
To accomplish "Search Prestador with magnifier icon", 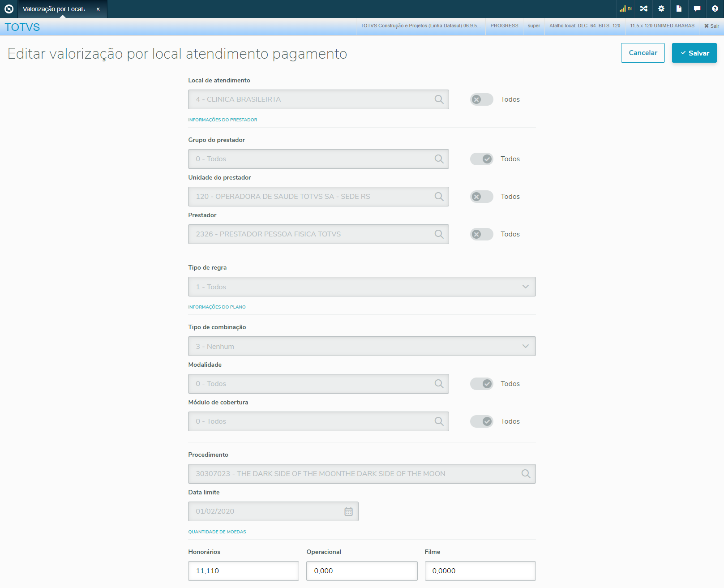I will tap(439, 234).
